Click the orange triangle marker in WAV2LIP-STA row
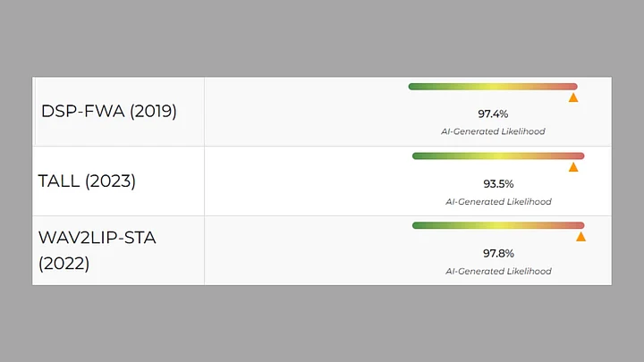 580,237
